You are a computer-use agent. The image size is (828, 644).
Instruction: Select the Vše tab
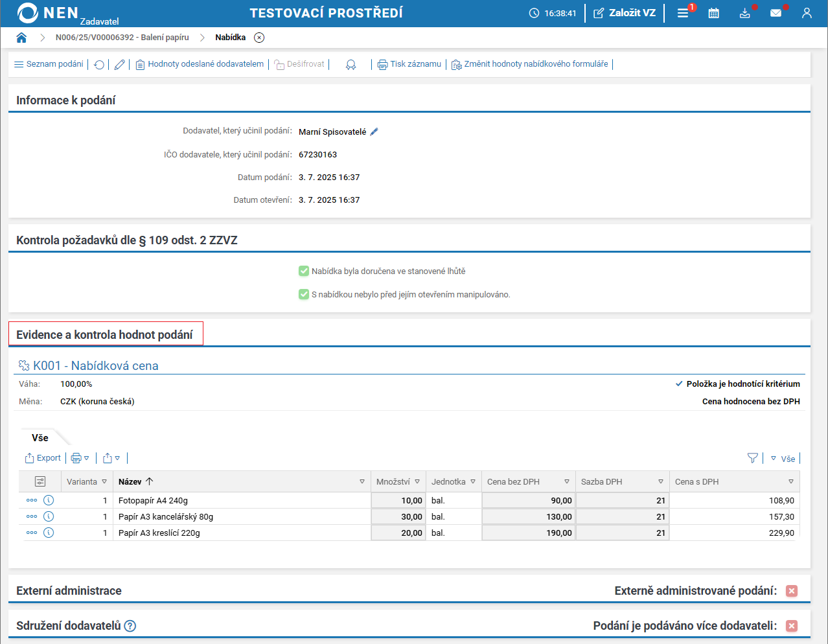coord(40,438)
